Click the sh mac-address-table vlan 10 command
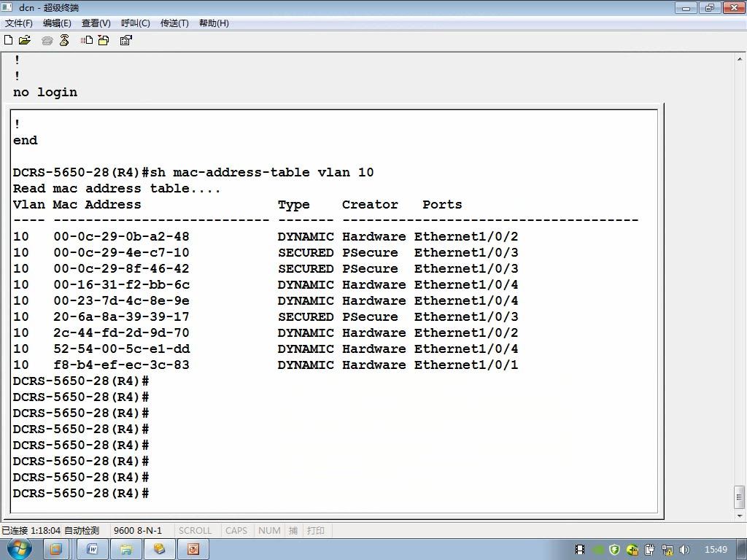 [262, 172]
